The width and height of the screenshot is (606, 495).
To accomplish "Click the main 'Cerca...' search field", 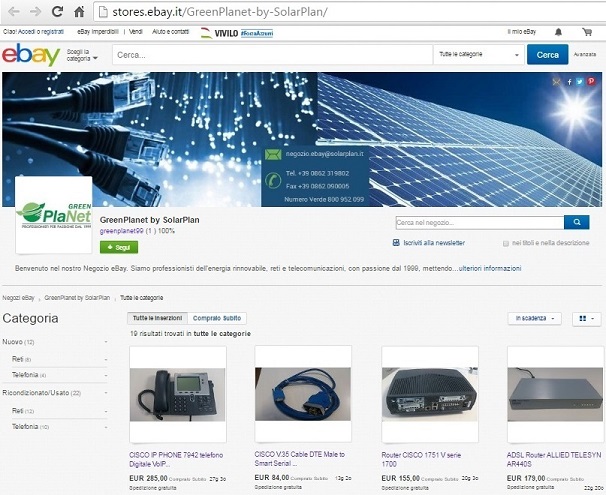I will (x=272, y=54).
